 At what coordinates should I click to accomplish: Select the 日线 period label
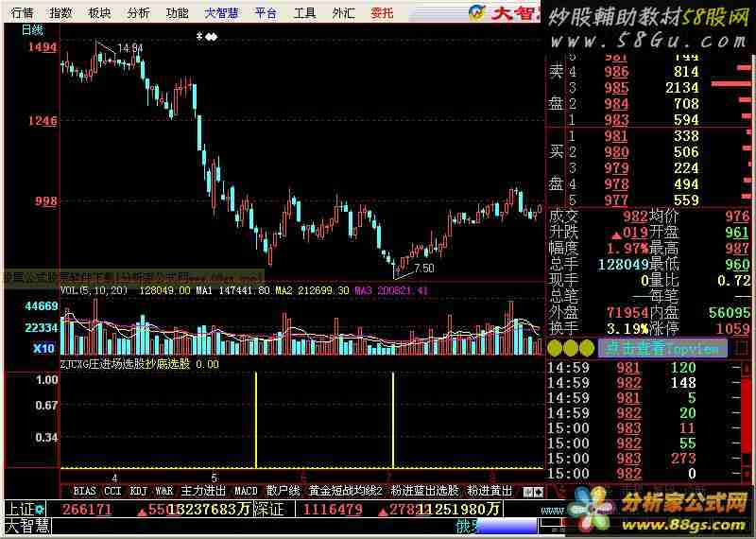[x=32, y=30]
